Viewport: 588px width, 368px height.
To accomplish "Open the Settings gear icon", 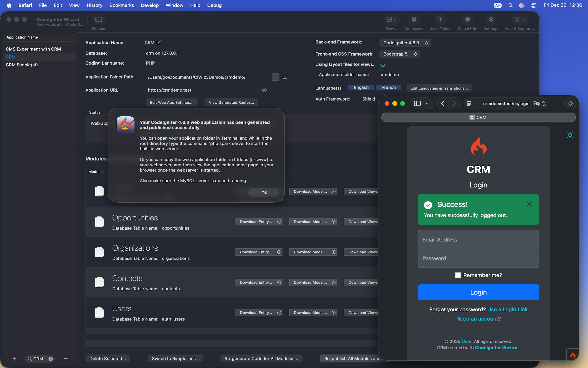I will click(x=491, y=19).
